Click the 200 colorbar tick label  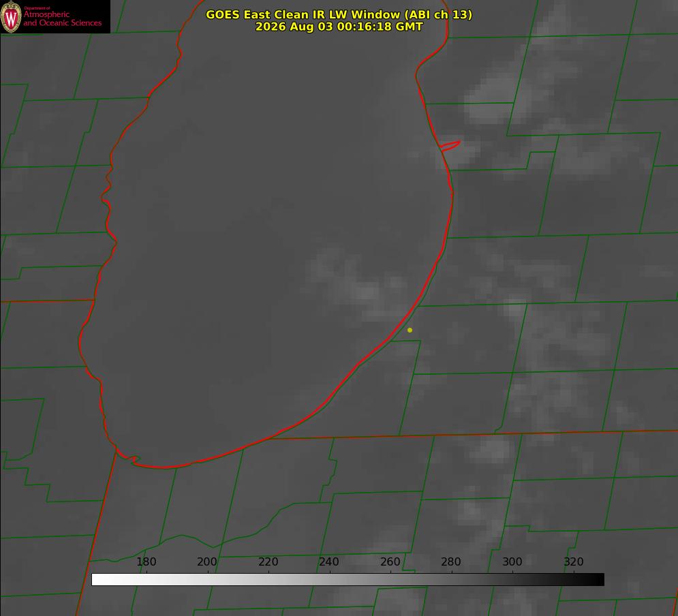tap(207, 561)
